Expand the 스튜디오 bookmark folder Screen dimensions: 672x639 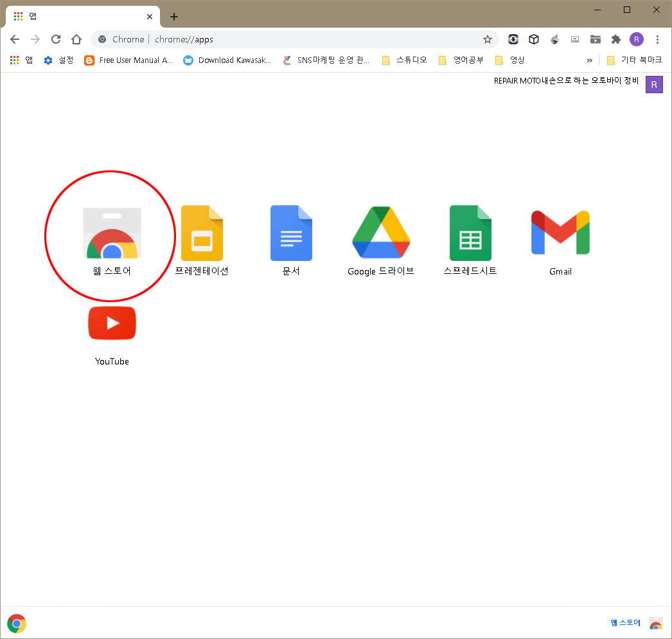[405, 60]
